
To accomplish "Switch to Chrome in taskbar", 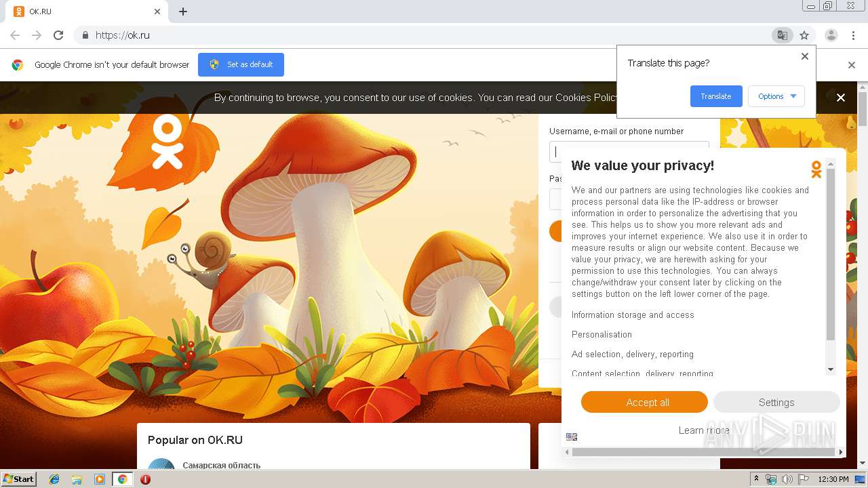I will tap(123, 479).
